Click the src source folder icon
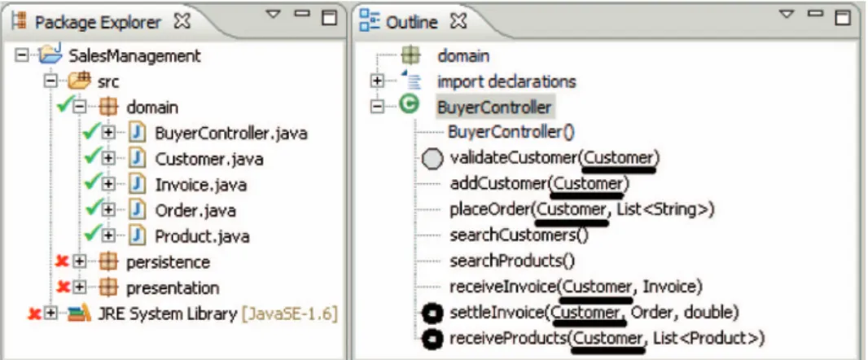868x360 pixels. pyautogui.click(x=79, y=81)
